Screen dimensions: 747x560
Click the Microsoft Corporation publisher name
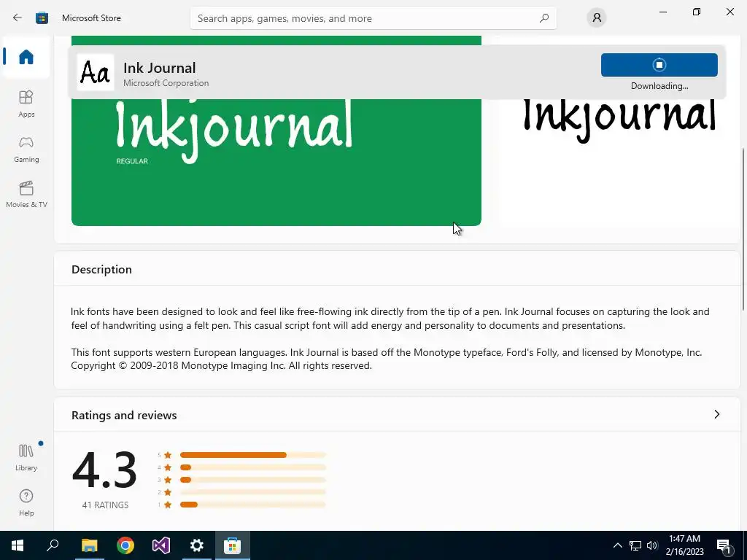click(166, 83)
